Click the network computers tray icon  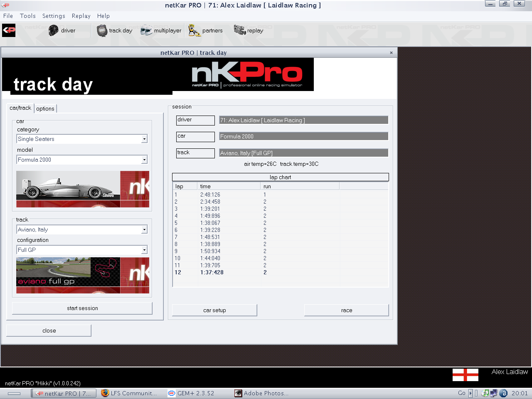click(494, 393)
